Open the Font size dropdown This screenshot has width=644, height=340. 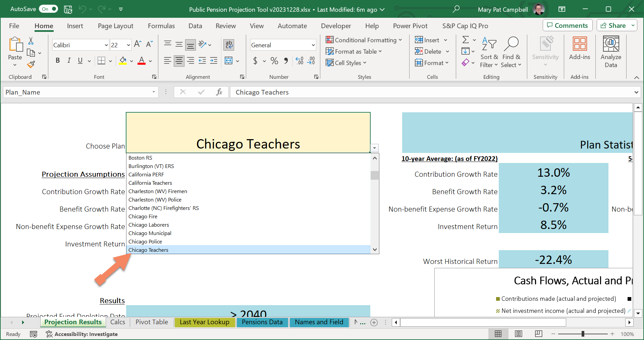click(x=128, y=45)
